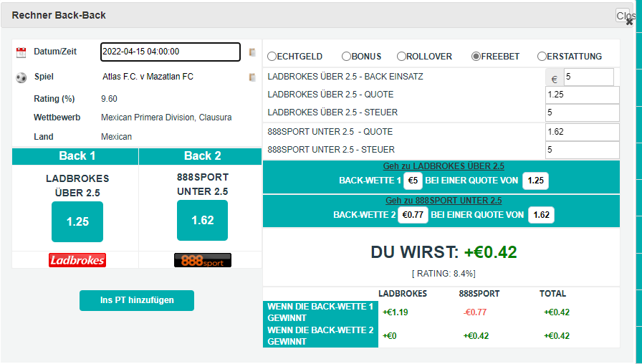Click the 1.62 quote box in Back-Wette 2

click(x=541, y=215)
